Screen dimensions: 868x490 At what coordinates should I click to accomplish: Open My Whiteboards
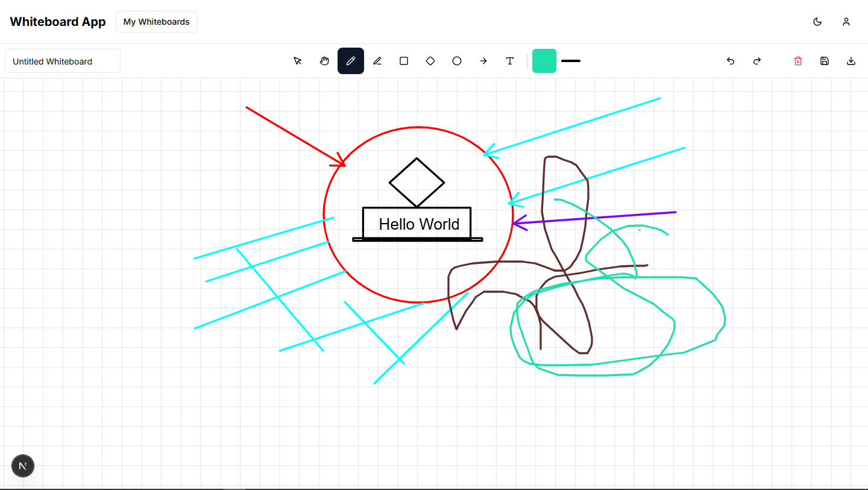pyautogui.click(x=156, y=22)
